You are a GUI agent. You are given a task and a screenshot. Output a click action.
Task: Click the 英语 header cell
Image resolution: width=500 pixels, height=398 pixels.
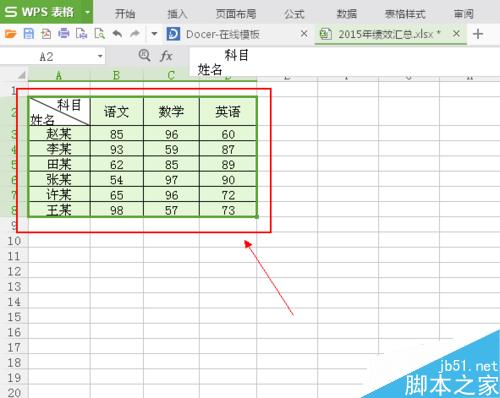(x=228, y=111)
